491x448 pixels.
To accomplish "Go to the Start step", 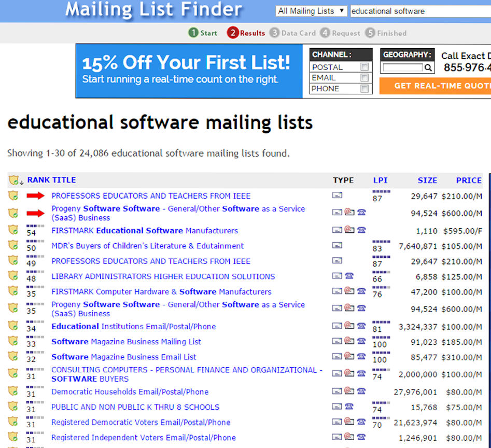I will [203, 33].
